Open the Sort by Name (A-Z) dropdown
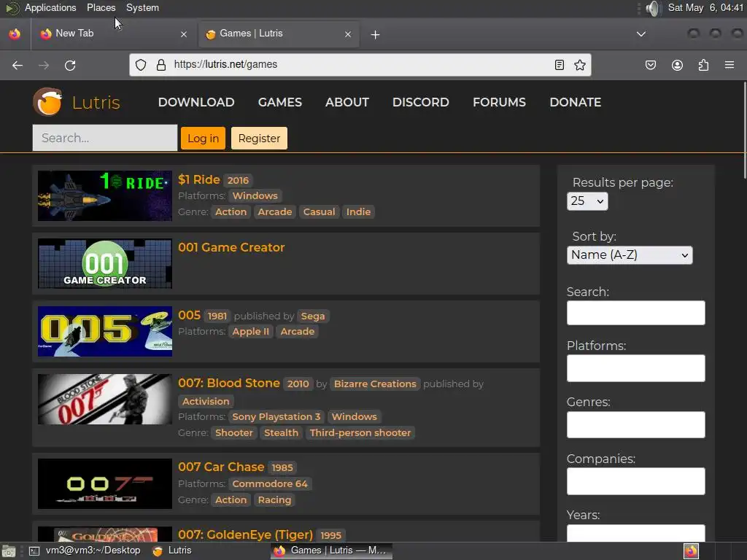 (630, 254)
